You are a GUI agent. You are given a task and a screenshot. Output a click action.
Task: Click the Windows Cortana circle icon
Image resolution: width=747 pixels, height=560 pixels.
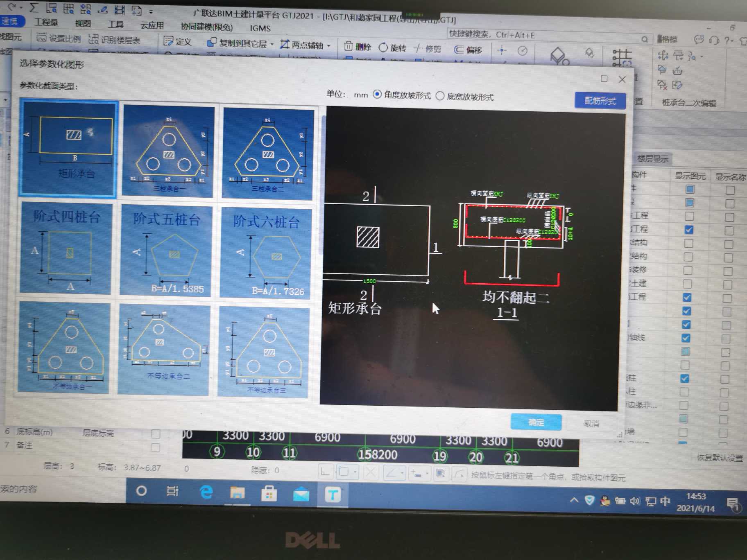pos(141,490)
